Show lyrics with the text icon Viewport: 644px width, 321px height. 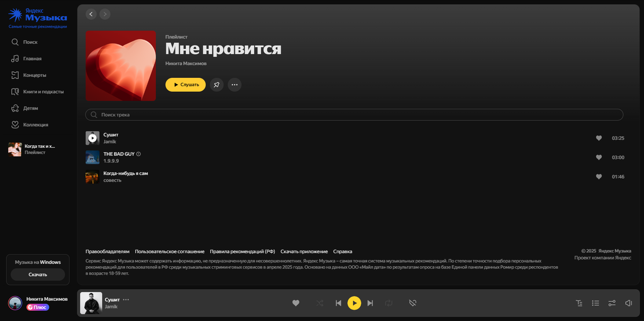[579, 303]
